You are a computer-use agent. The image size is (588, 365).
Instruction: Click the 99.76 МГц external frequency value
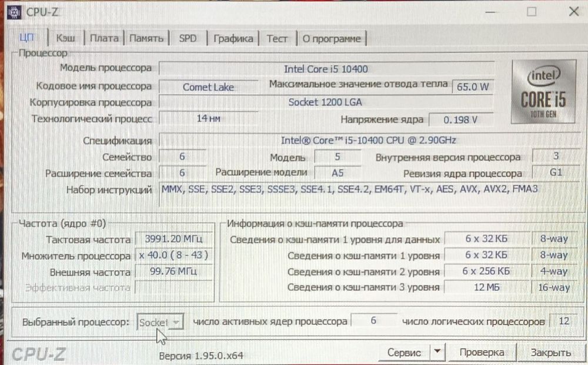pos(173,271)
